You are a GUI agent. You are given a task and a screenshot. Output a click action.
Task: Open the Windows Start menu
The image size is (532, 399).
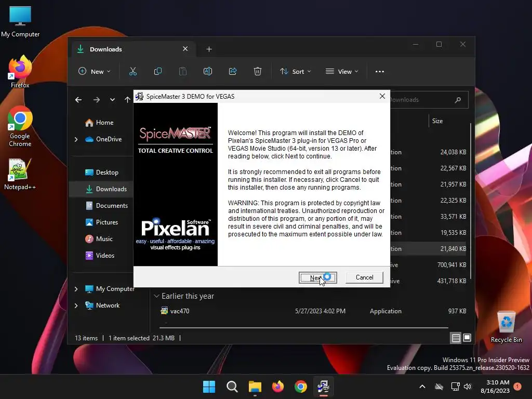209,387
